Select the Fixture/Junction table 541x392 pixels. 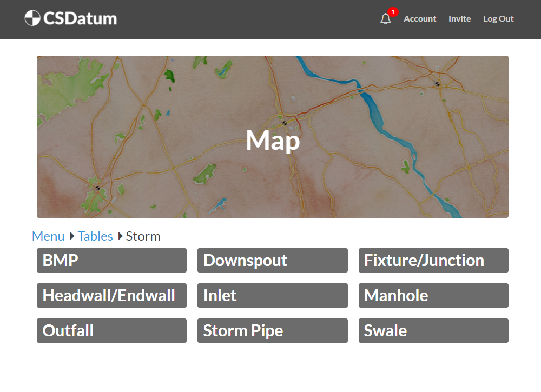point(433,261)
